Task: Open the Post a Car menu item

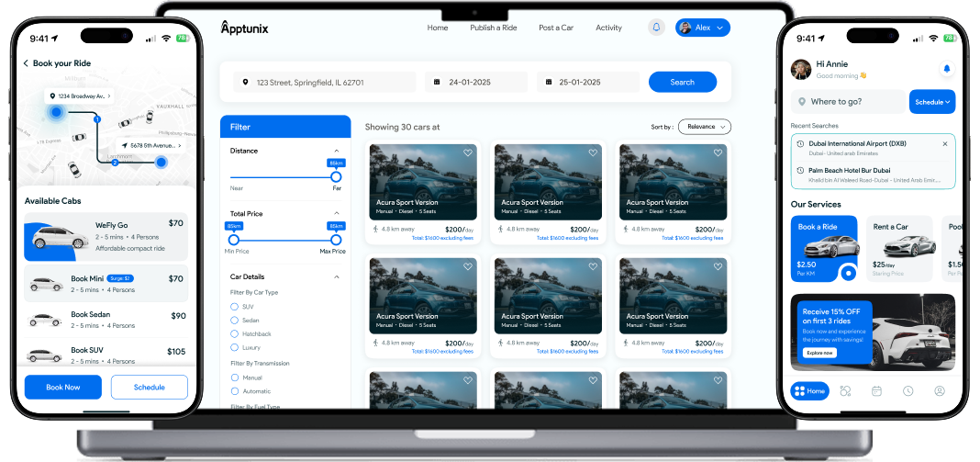Action: [555, 28]
